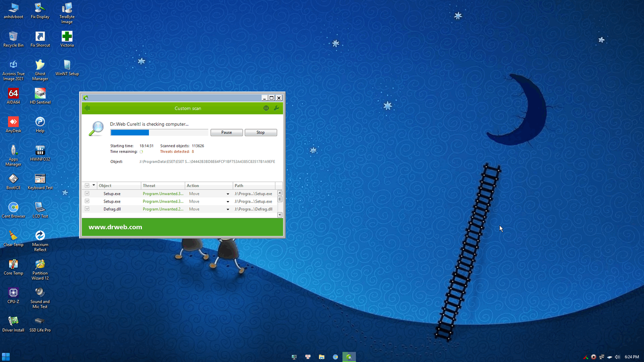Open the language globe icon in Dr.Web
The height and width of the screenshot is (362, 644).
[266, 108]
